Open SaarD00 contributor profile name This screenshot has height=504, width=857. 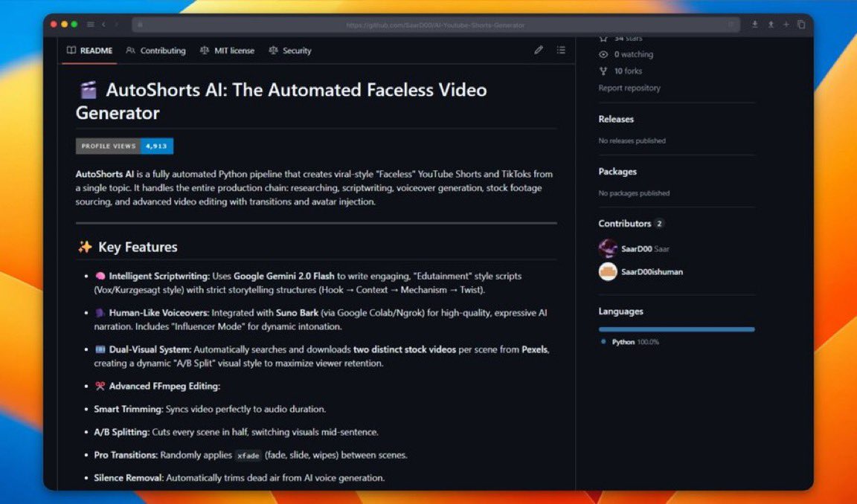[x=637, y=249]
